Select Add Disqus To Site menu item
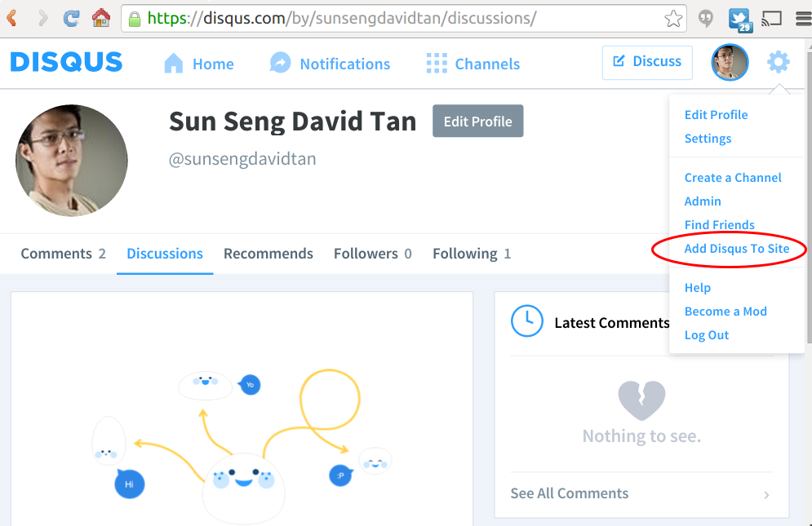The height and width of the screenshot is (526, 812). tap(736, 249)
